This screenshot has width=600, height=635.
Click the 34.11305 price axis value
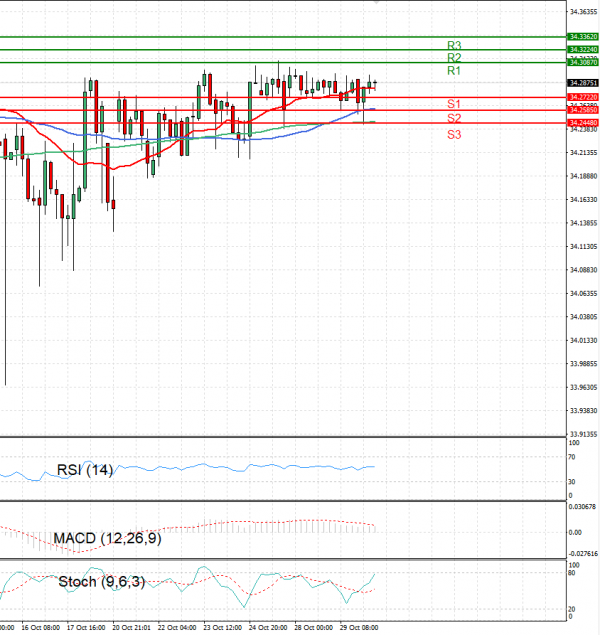(x=583, y=247)
